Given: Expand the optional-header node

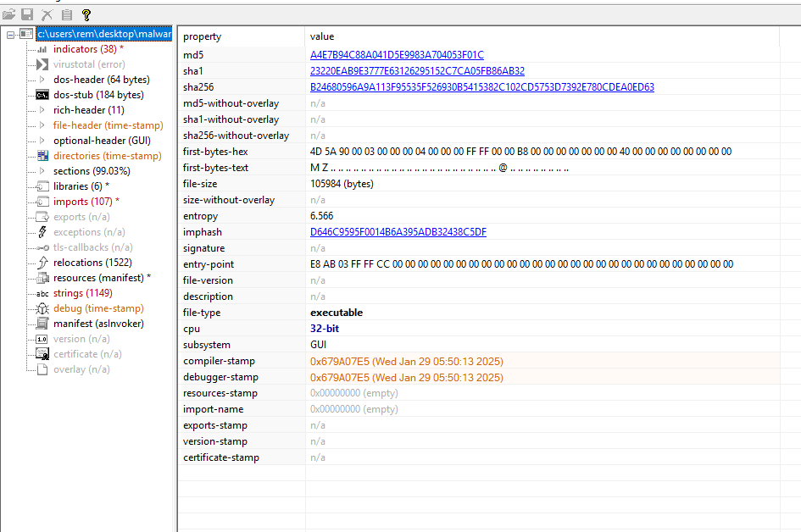Looking at the screenshot, I should coord(42,141).
